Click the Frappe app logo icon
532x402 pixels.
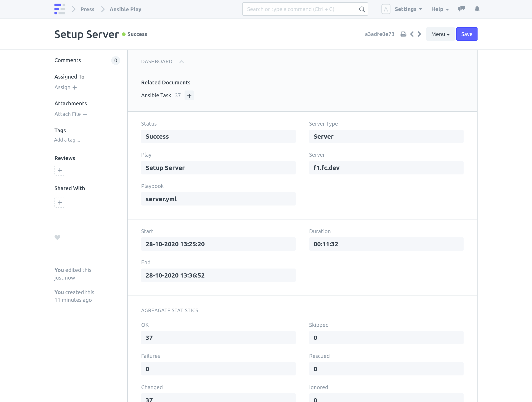(x=60, y=9)
